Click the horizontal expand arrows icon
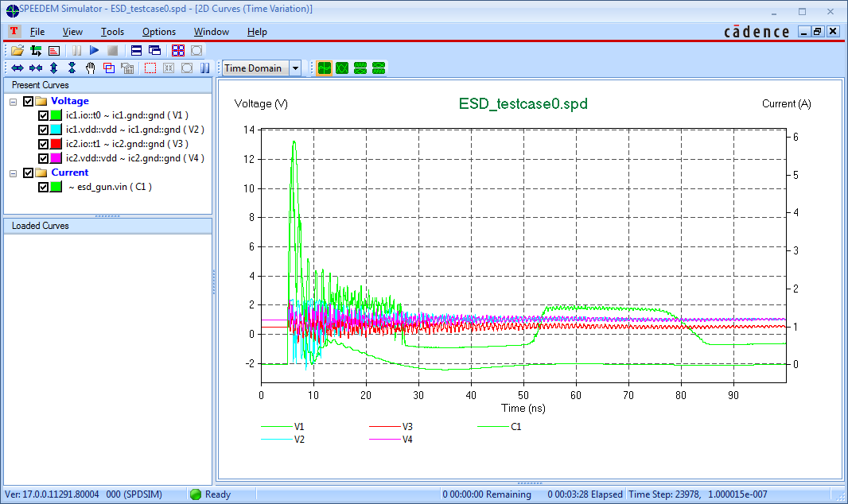 pyautogui.click(x=17, y=68)
